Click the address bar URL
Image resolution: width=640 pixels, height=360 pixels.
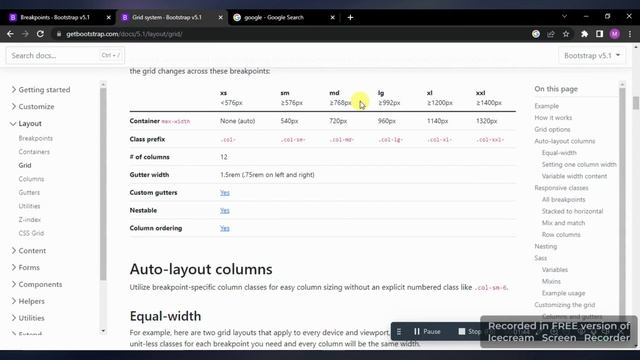pos(124,34)
